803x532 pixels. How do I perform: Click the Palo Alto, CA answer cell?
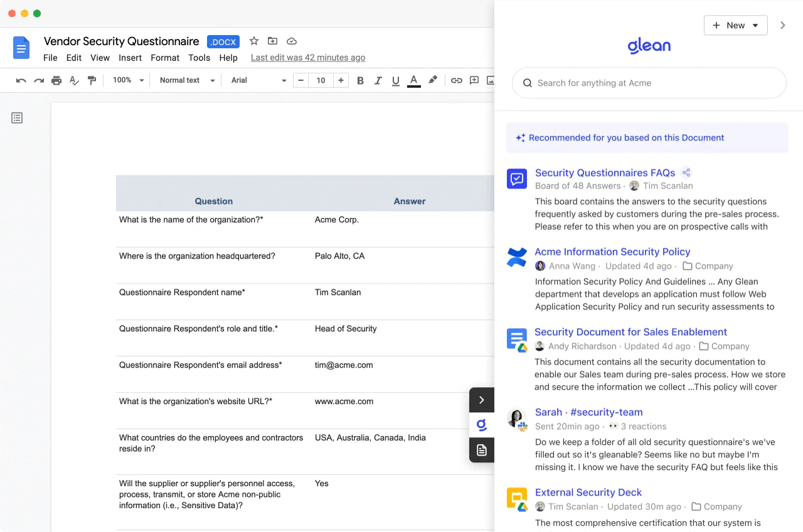point(339,256)
